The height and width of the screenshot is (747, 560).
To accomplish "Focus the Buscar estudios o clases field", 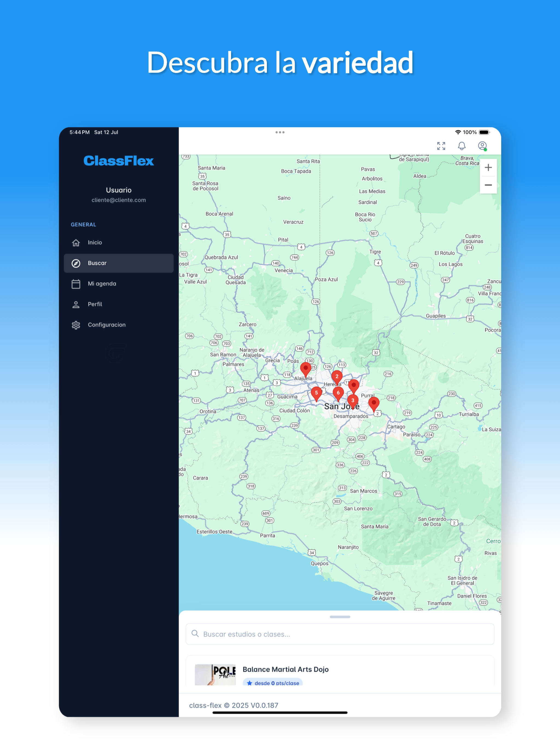I will pos(340,634).
